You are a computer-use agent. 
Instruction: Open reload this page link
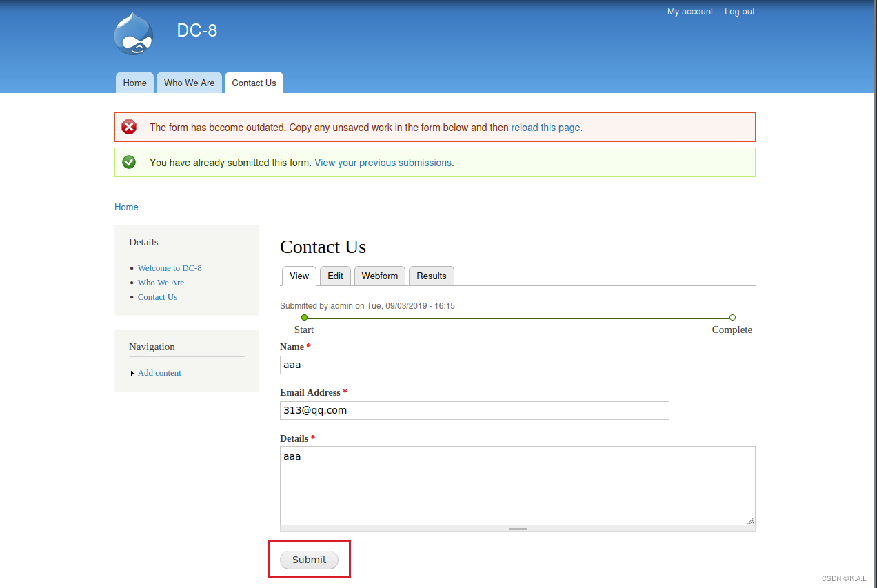(x=545, y=127)
